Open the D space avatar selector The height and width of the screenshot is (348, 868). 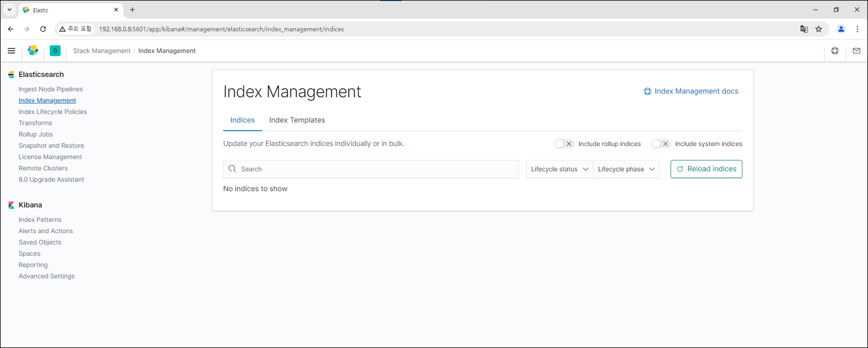[x=55, y=51]
